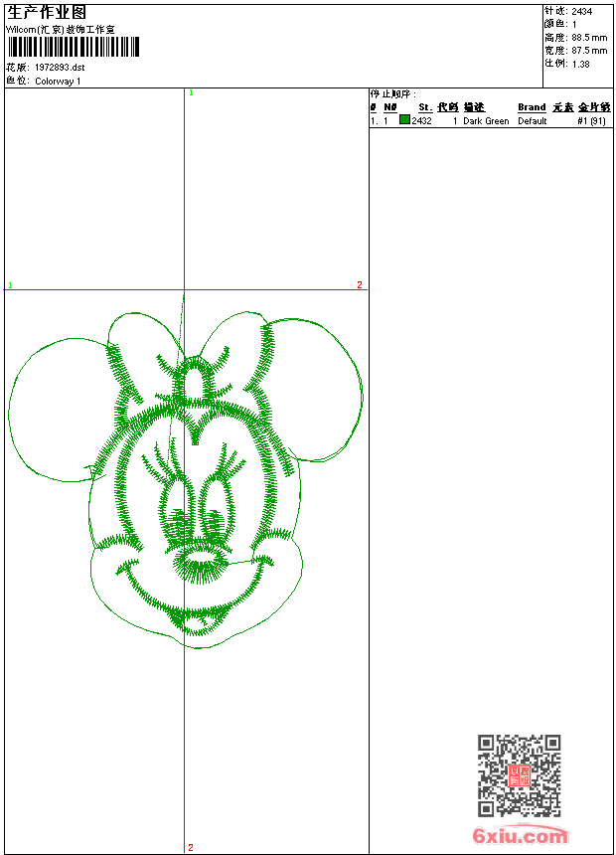Click the 生产作业图 title
This screenshot has width=616, height=855.
click(x=47, y=13)
